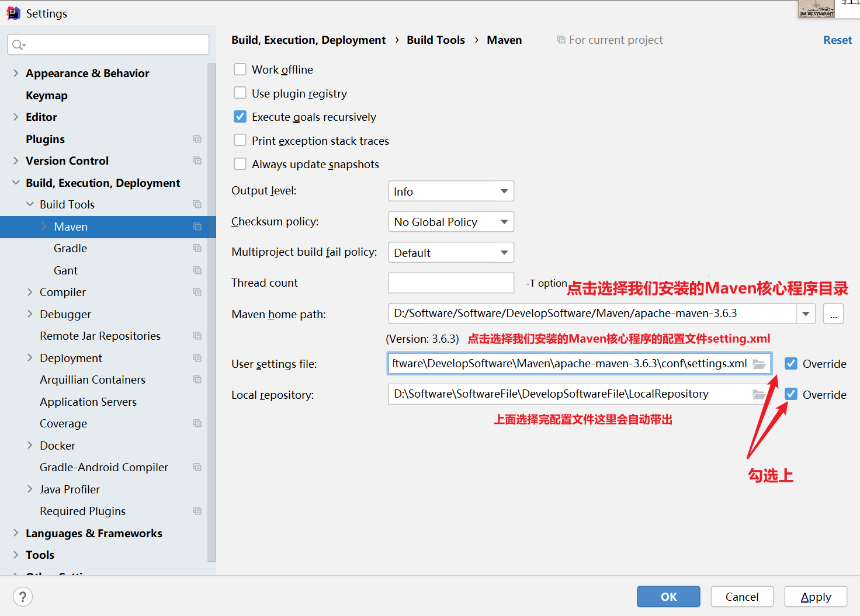The image size is (860, 616).
Task: Open the Output level dropdown
Action: 451,192
